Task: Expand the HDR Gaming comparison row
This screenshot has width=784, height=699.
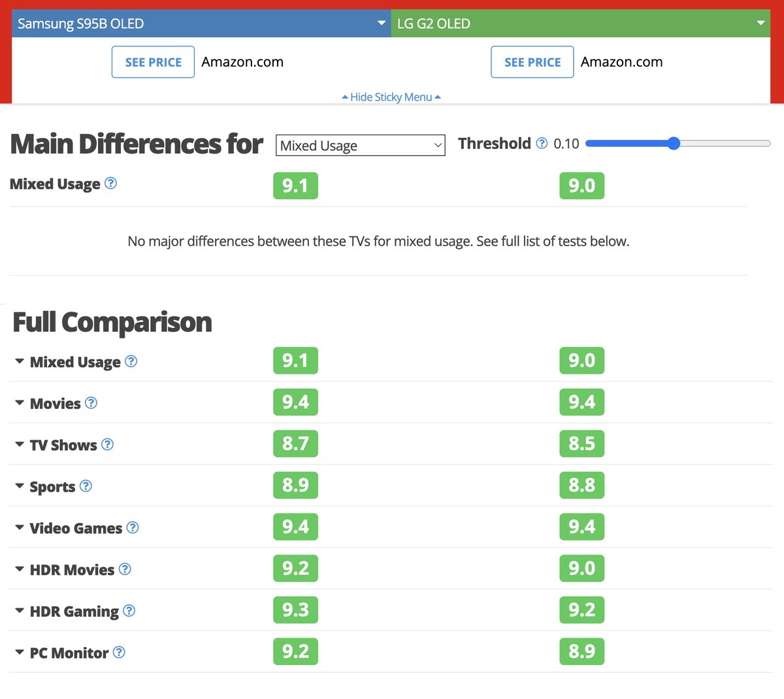Action: click(x=20, y=611)
